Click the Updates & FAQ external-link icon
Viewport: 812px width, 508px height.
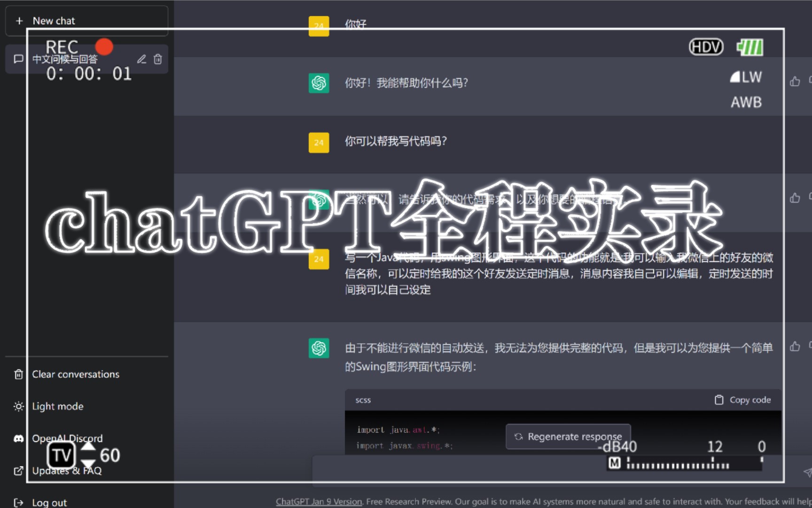pyautogui.click(x=18, y=470)
